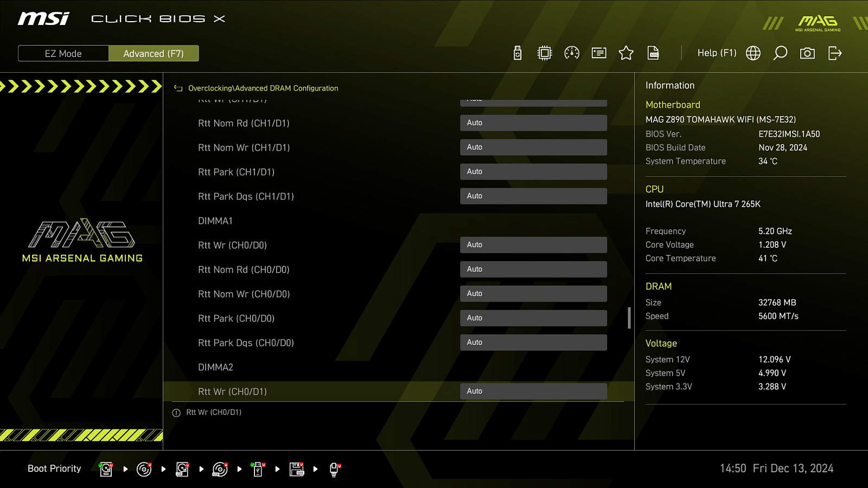The height and width of the screenshot is (488, 868).
Task: Click the MAG Z890 TOMAHAWK WIFI model text
Action: [720, 119]
